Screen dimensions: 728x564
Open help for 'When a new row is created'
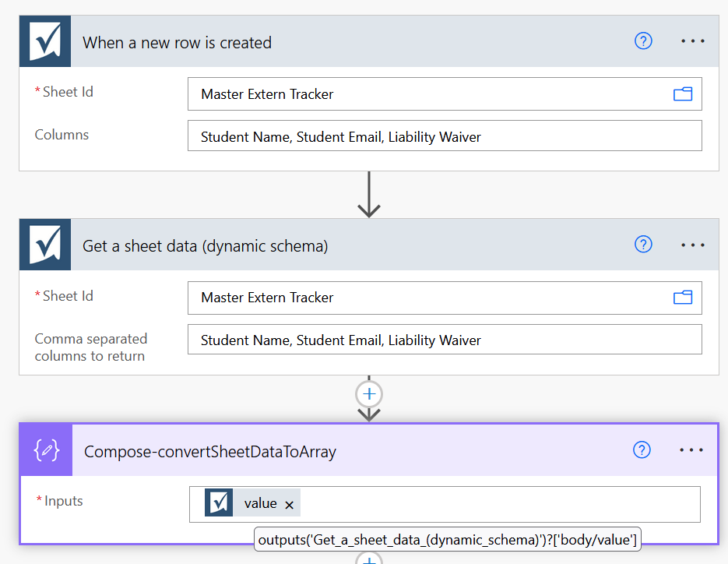643,41
